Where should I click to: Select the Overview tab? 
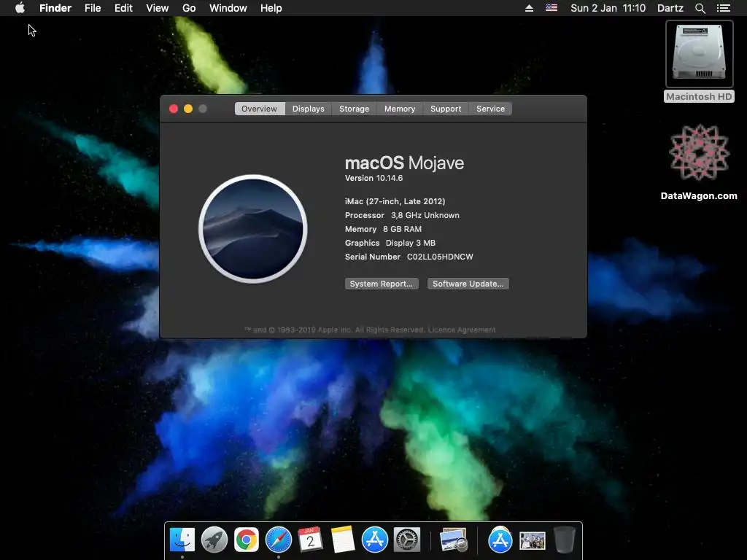(x=259, y=109)
